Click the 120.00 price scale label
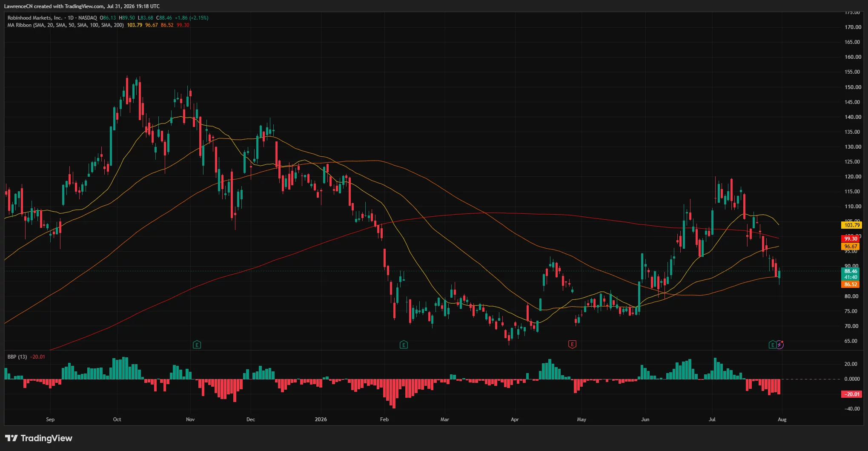Image resolution: width=868 pixels, height=451 pixels. 853,177
